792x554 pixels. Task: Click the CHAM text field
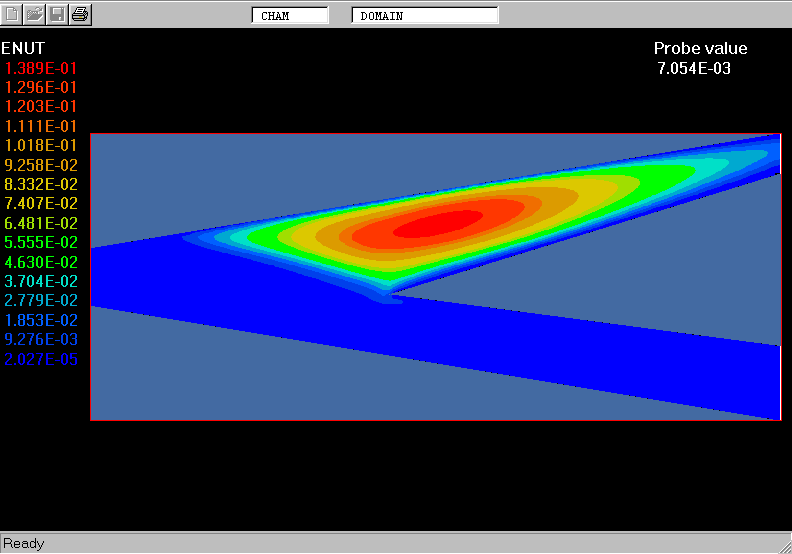(x=289, y=16)
